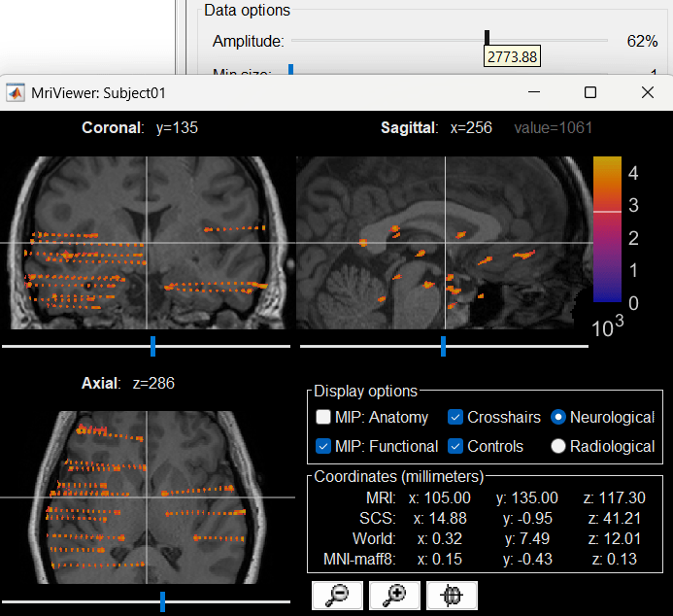673x616 pixels.
Task: Minimize the MriViewer window
Action: (534, 92)
